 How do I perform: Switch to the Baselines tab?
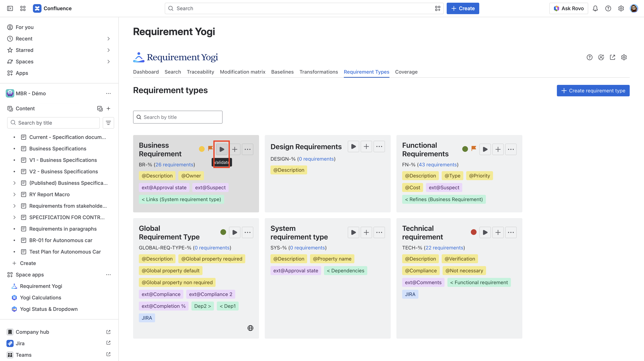(x=282, y=72)
